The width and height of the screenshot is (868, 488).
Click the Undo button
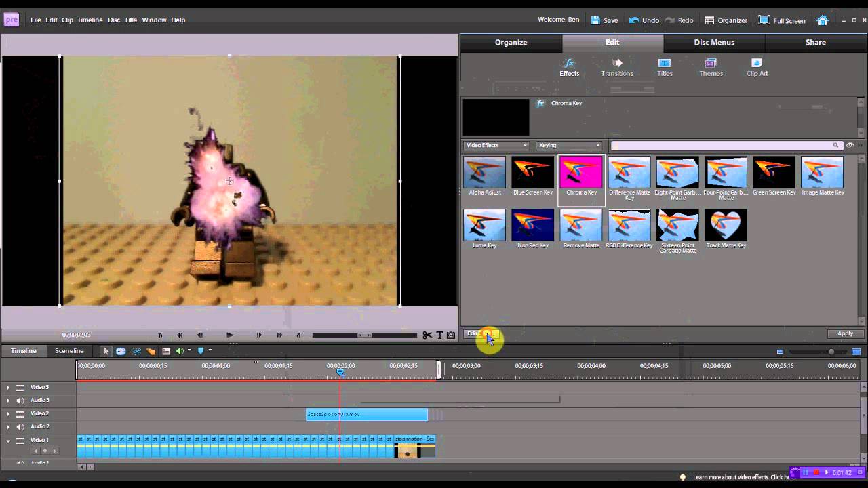644,20
